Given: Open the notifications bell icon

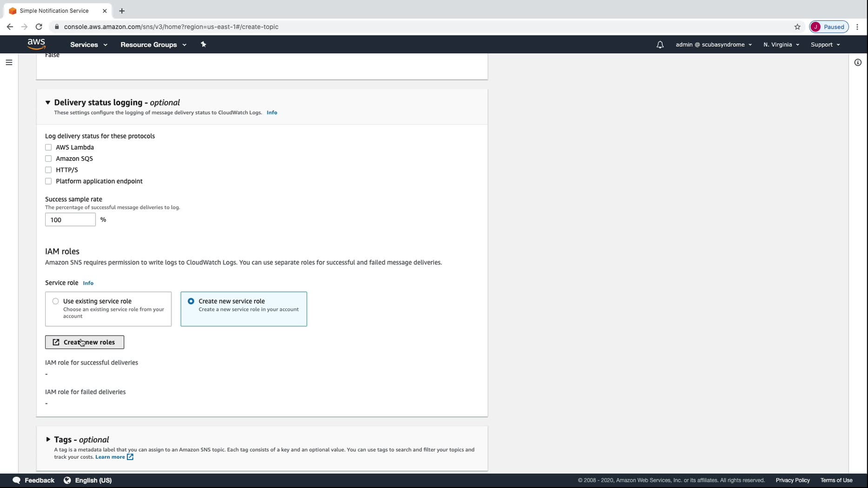Looking at the screenshot, I should click(660, 45).
